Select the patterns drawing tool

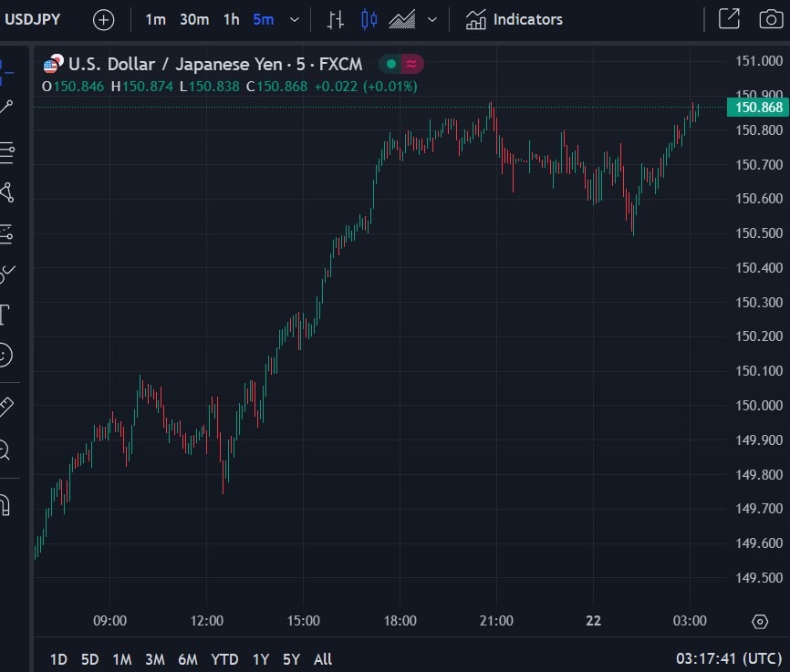(x=6, y=192)
